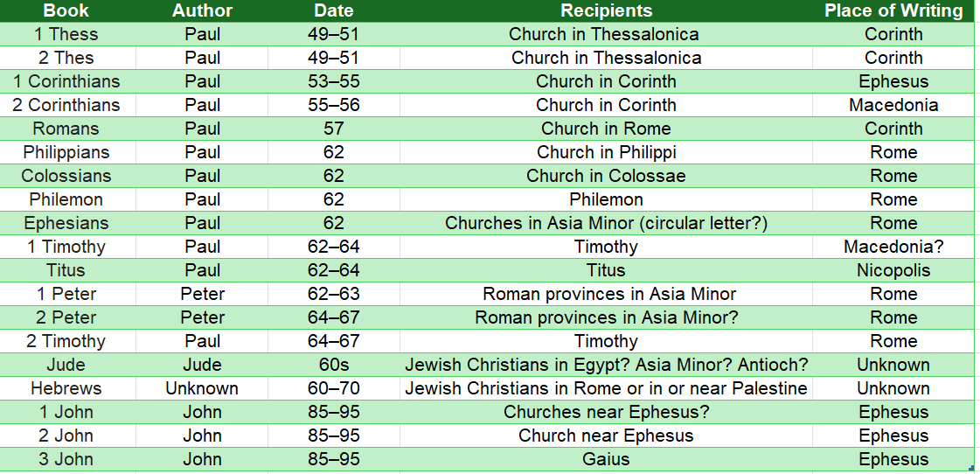The width and height of the screenshot is (980, 474).
Task: Click the Colossians book cell
Action: [66, 176]
